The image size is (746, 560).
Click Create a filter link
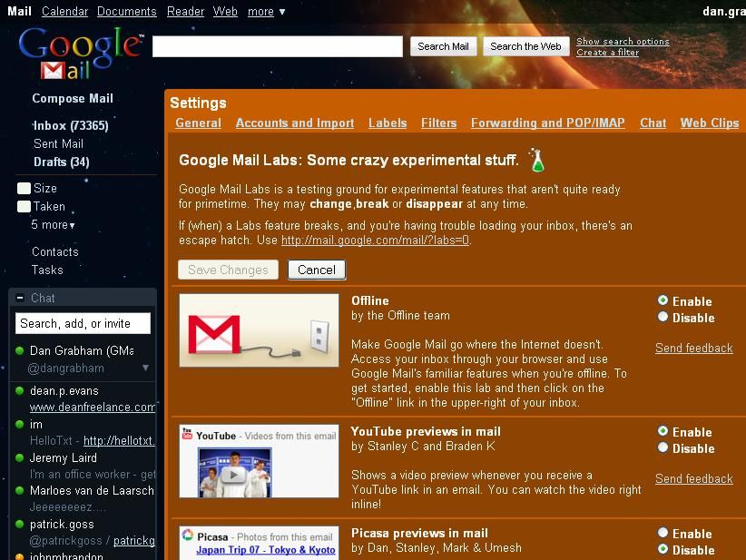coord(607,53)
